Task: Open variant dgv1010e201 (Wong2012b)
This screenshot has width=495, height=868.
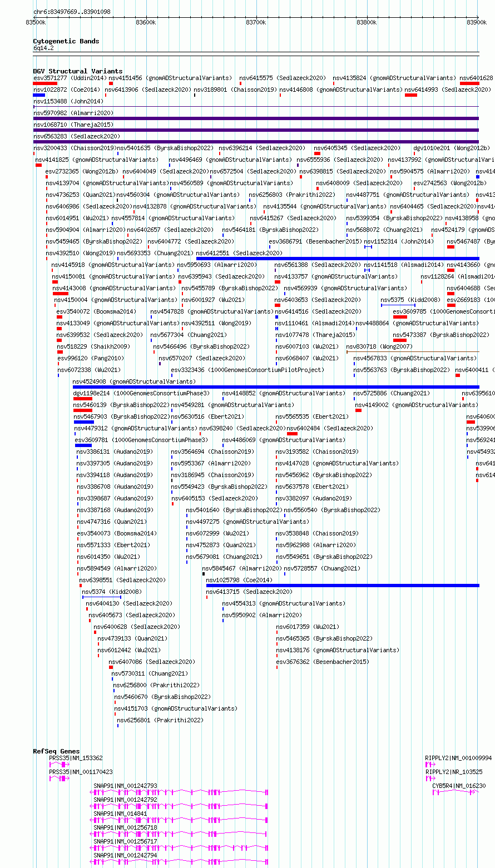Action: (x=452, y=148)
